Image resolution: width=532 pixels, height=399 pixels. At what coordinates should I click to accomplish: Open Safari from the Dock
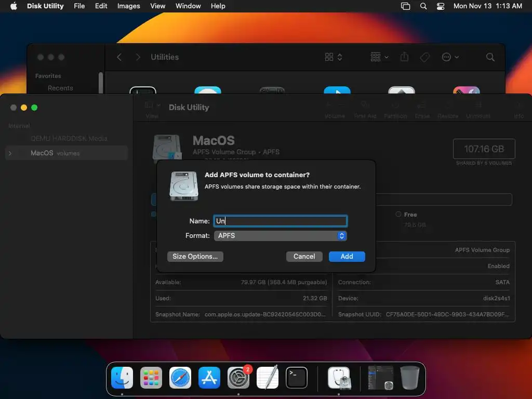point(180,377)
